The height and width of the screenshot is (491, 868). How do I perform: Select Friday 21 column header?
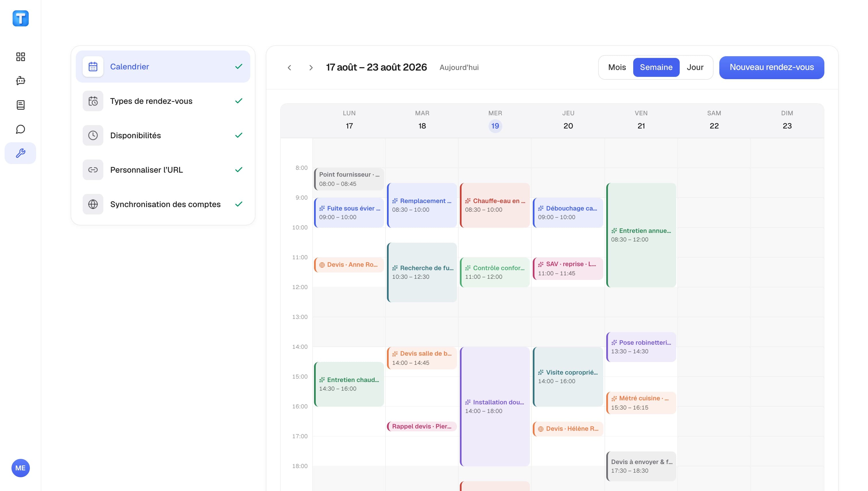pyautogui.click(x=641, y=120)
